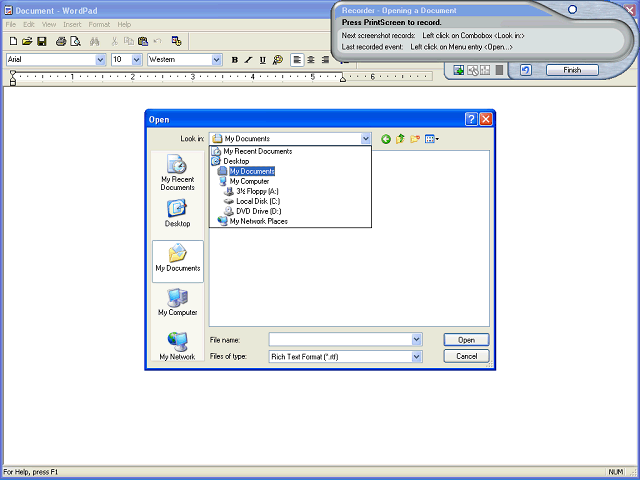Screen dimensions: 640x480
Task: Click the Create New Folder icon
Action: [415, 139]
